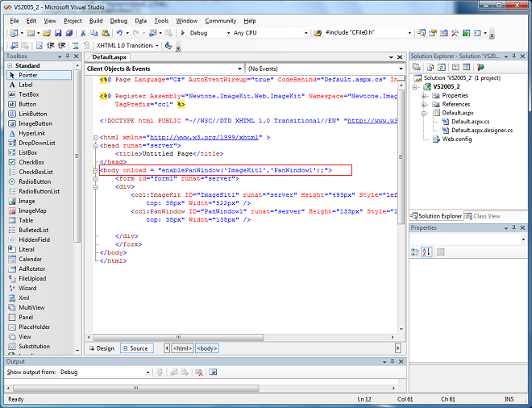
Task: Click the Output pane horizontal scrollbar thumb
Action: click(135, 388)
